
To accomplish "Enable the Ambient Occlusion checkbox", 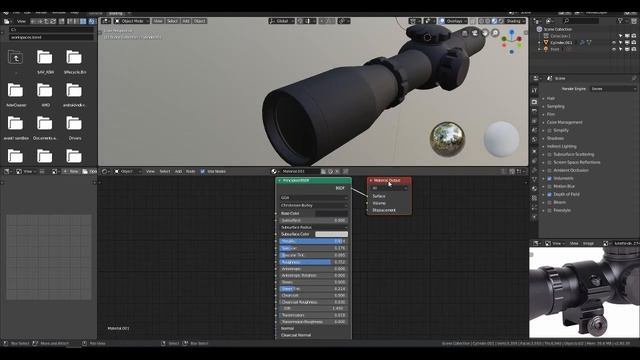I will [x=549, y=170].
